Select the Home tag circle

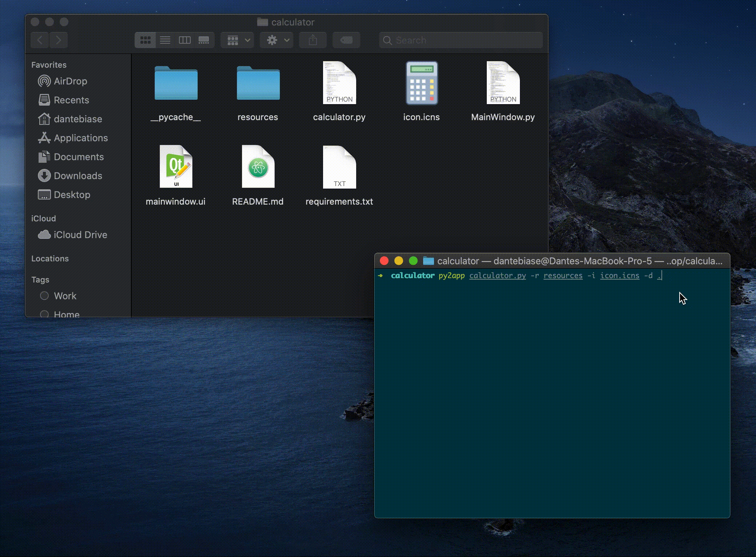(44, 314)
